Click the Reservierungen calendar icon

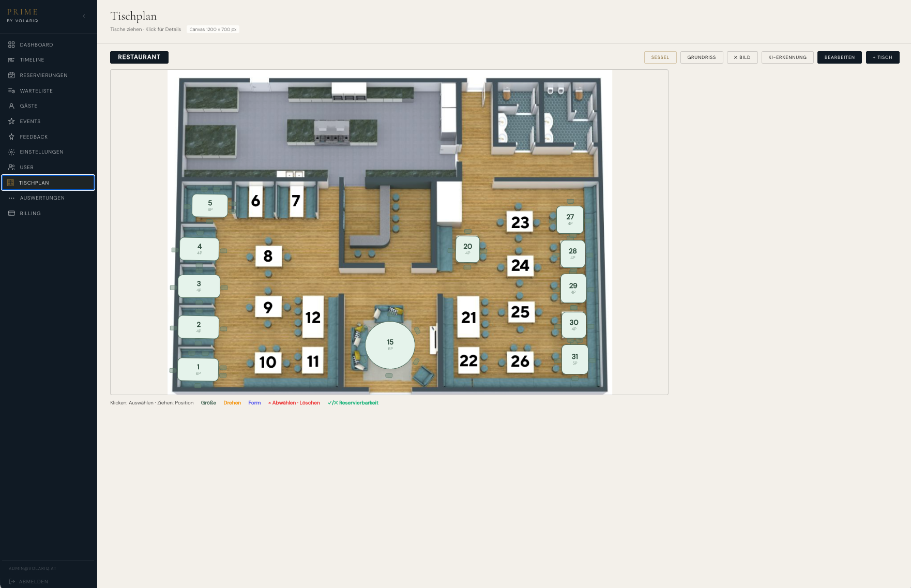click(x=11, y=76)
